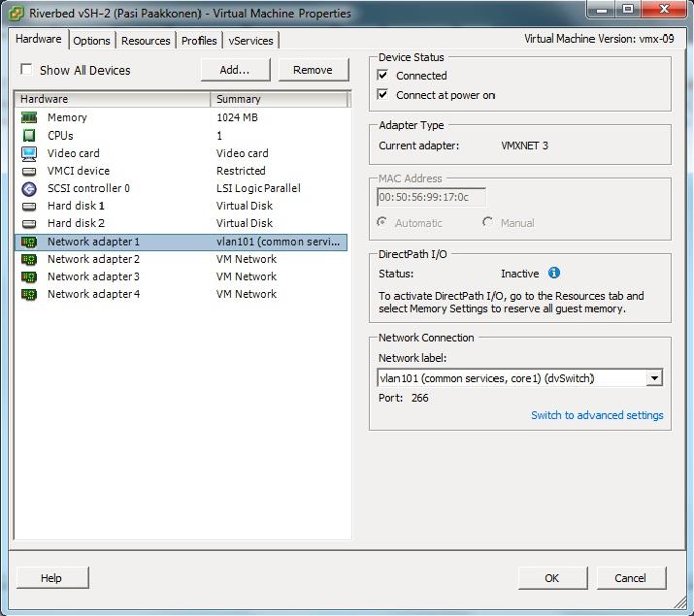Click the Remove button
The width and height of the screenshot is (694, 616).
click(x=313, y=70)
